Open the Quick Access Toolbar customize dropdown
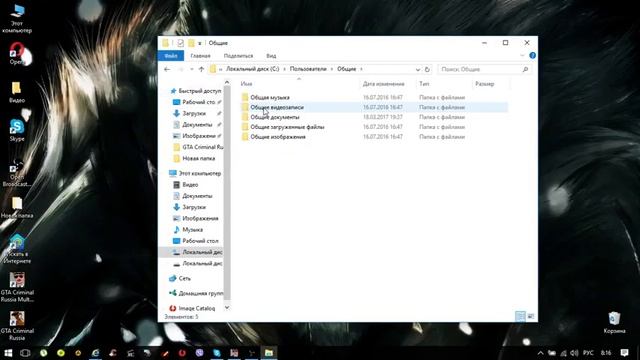 200,43
